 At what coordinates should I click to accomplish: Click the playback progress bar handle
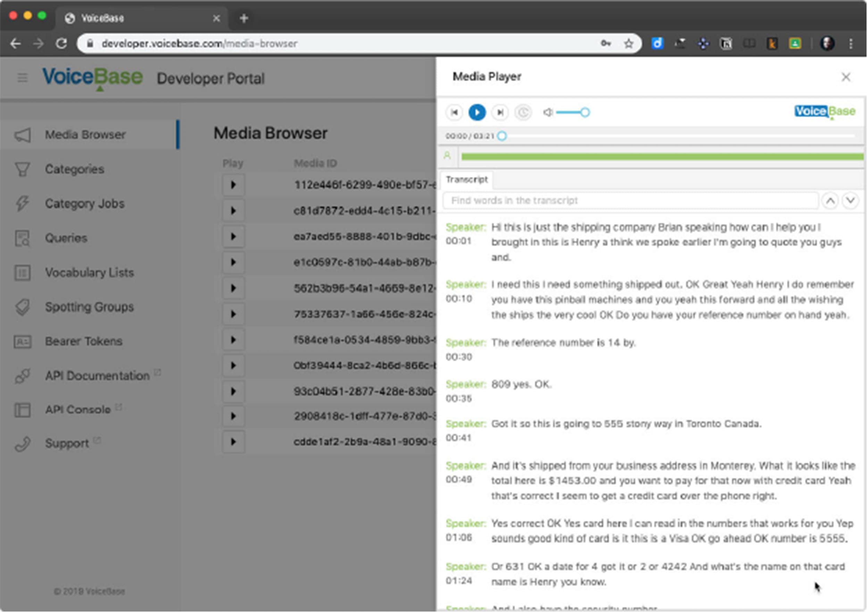click(502, 136)
